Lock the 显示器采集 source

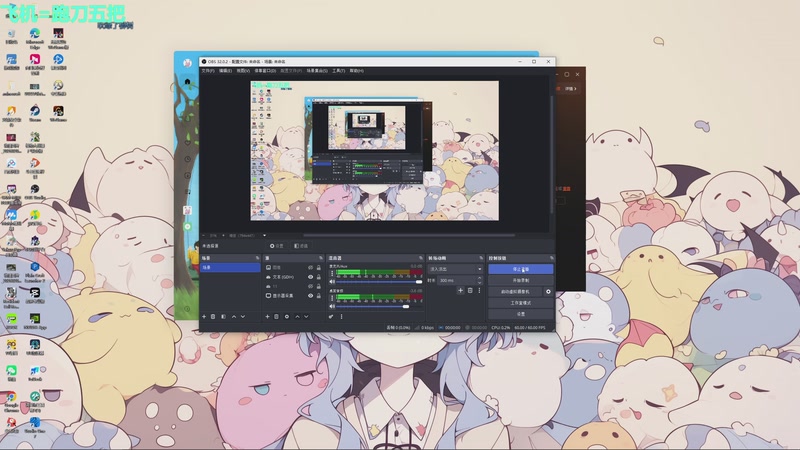pyautogui.click(x=319, y=295)
